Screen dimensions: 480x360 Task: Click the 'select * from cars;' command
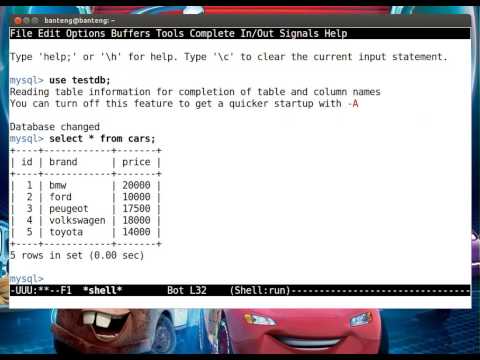[x=102, y=139]
